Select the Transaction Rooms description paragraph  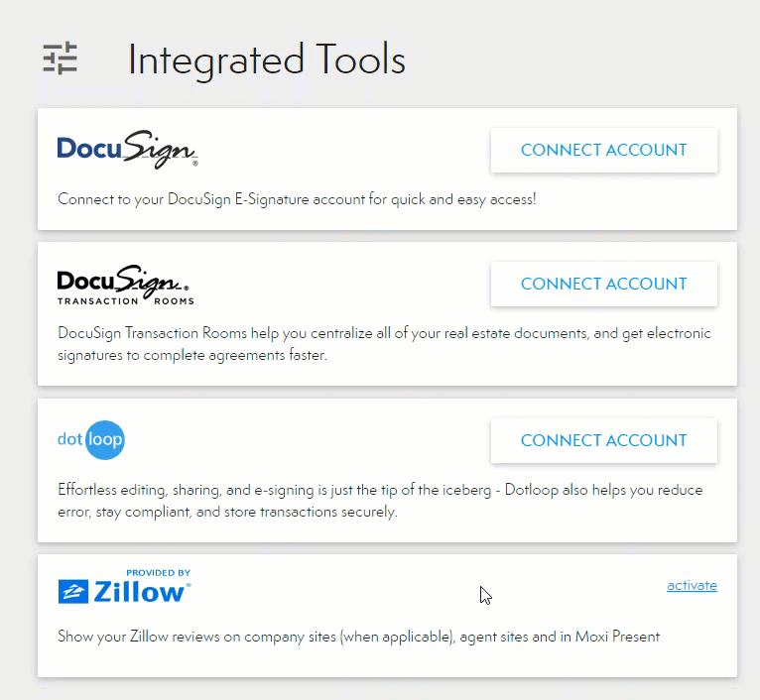point(384,344)
